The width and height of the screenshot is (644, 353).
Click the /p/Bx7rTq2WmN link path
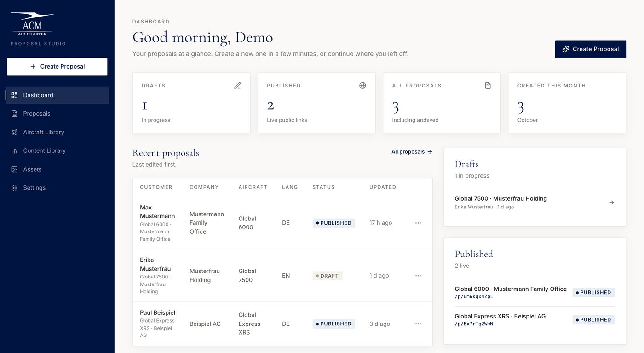click(x=474, y=324)
